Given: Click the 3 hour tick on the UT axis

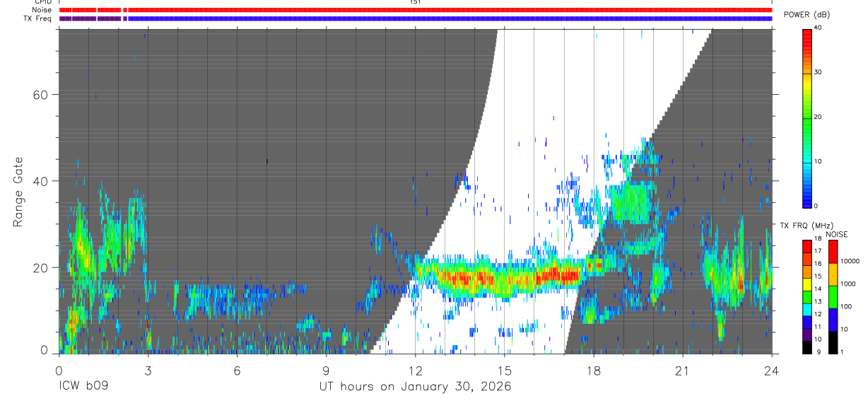Looking at the screenshot, I should coord(148,371).
